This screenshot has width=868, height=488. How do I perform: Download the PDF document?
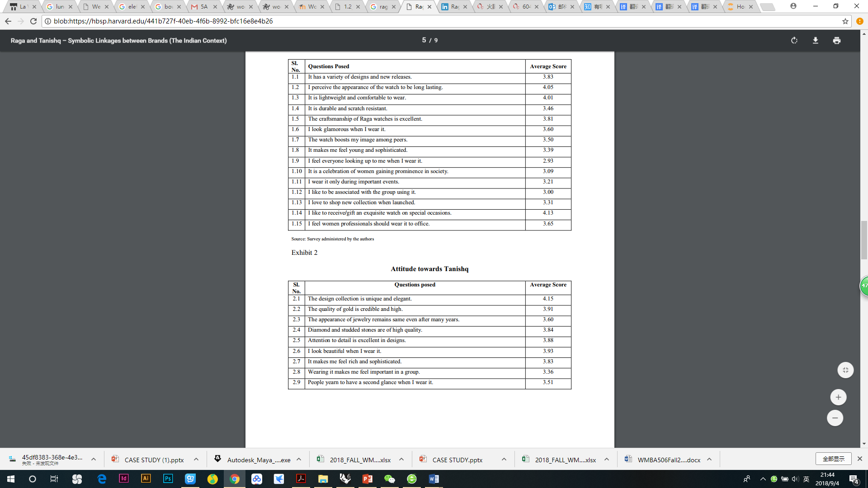click(x=816, y=41)
